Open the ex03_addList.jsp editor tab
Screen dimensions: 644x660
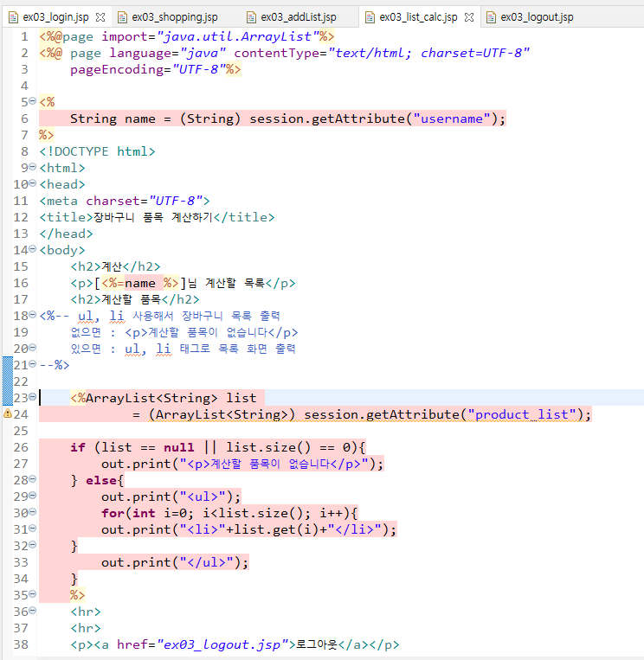click(x=299, y=17)
